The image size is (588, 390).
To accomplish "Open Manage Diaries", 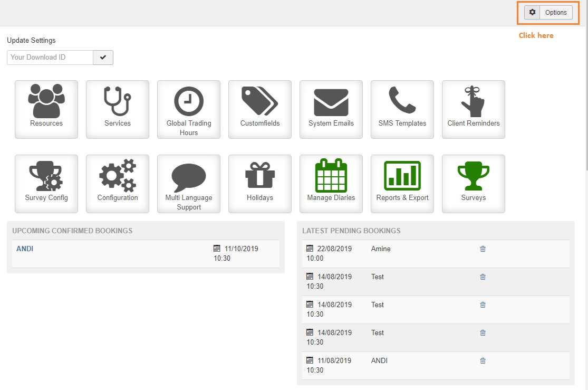I will (x=331, y=184).
